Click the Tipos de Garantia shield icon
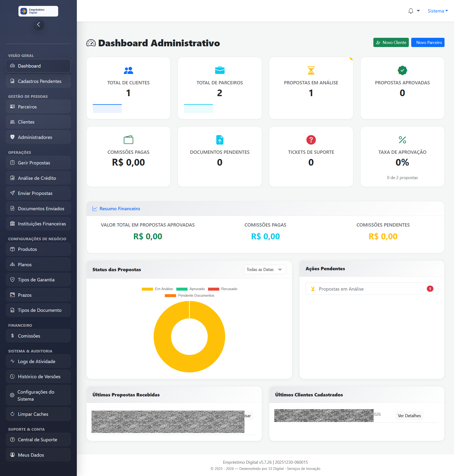The height and width of the screenshot is (476, 454). [12, 279]
